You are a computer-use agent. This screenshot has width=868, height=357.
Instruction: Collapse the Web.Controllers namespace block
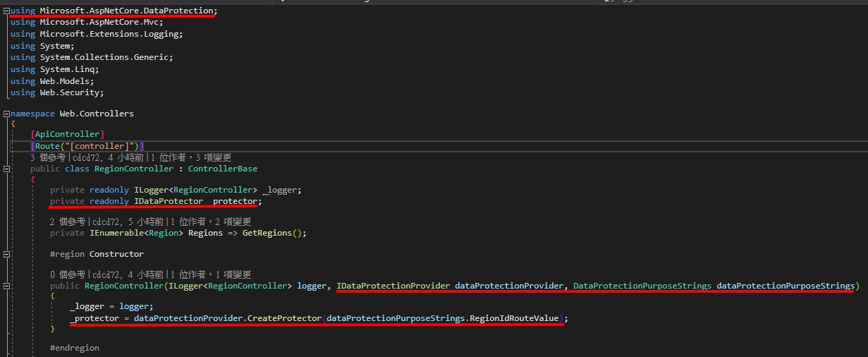tap(6, 114)
